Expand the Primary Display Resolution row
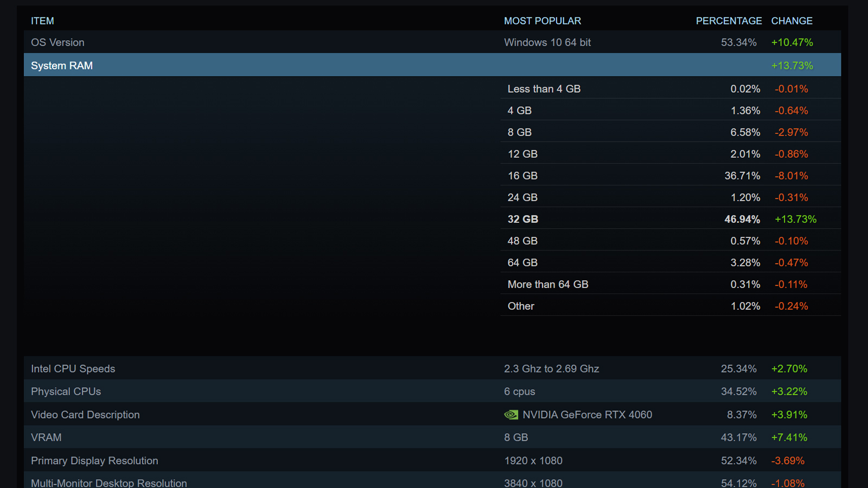Image resolution: width=868 pixels, height=488 pixels. click(432, 460)
